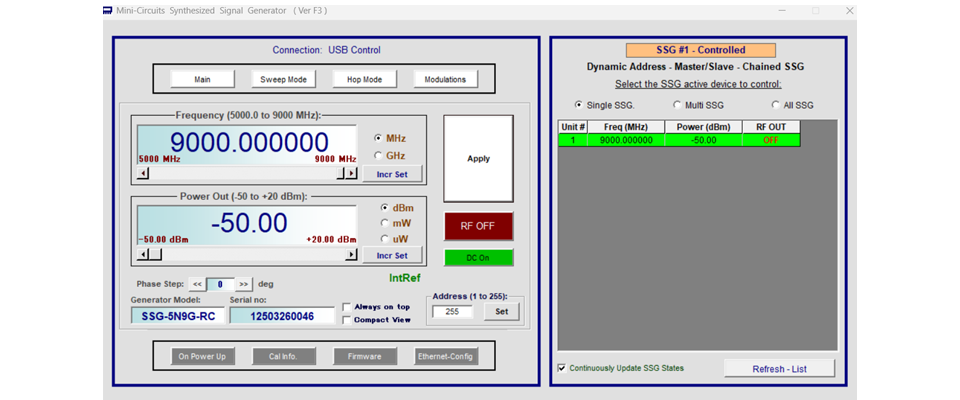
Task: Click the Phase Step value field
Action: (220, 284)
